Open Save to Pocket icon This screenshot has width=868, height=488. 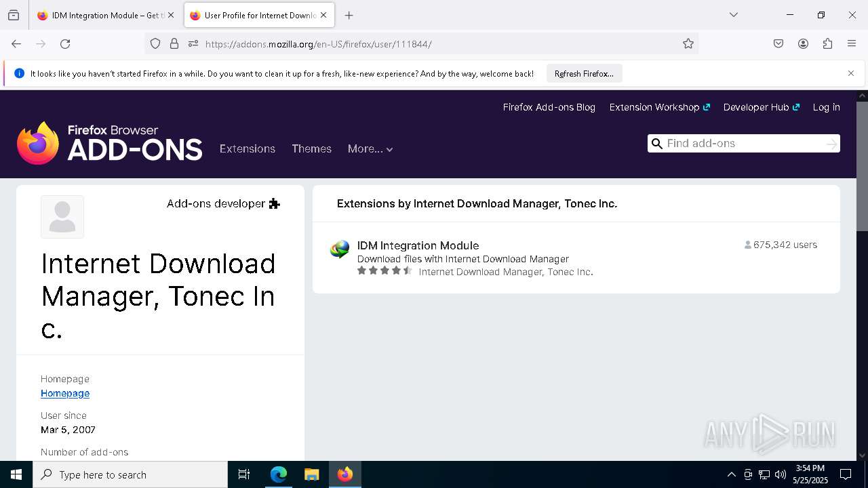point(778,44)
